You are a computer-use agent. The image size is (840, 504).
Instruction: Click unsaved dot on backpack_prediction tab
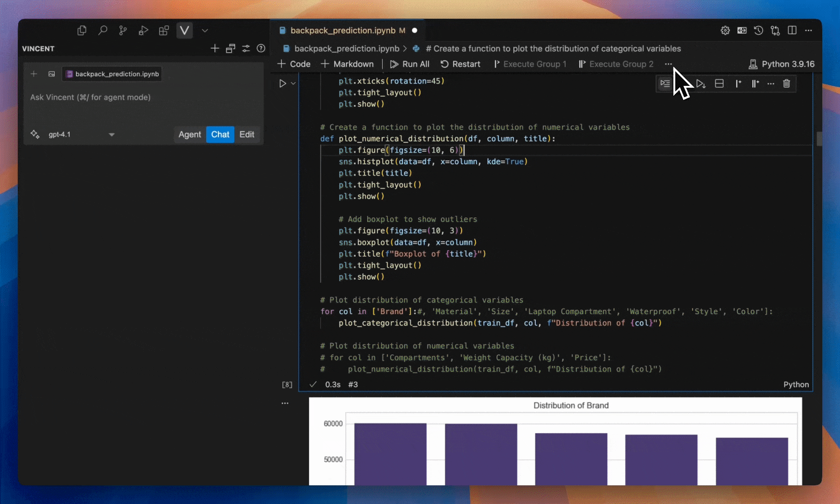(x=414, y=30)
